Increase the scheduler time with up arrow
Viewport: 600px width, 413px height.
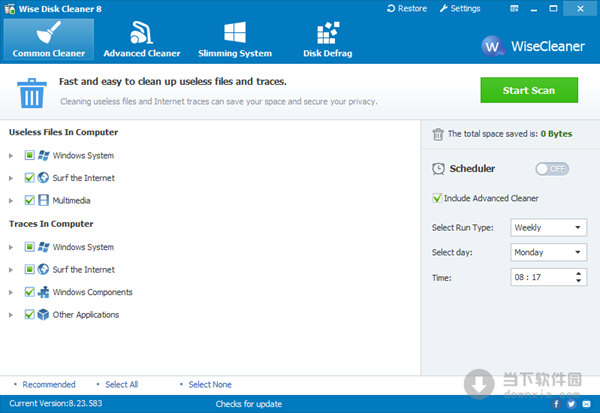tap(579, 274)
